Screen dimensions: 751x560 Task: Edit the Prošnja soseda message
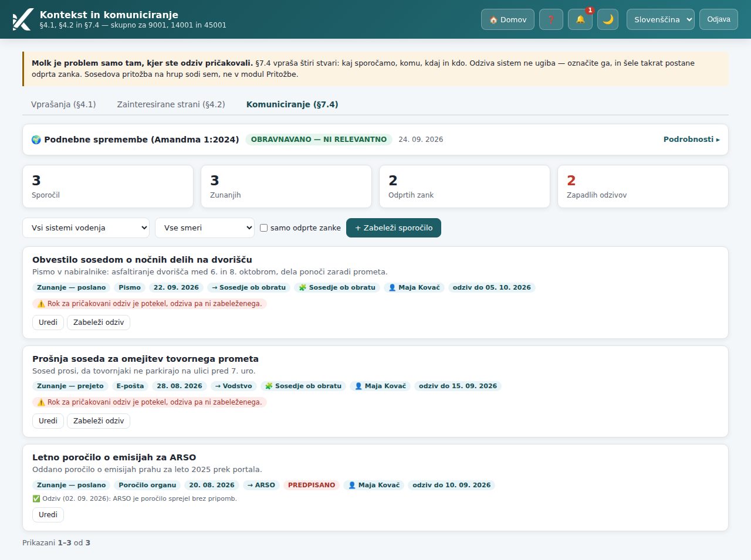click(48, 421)
